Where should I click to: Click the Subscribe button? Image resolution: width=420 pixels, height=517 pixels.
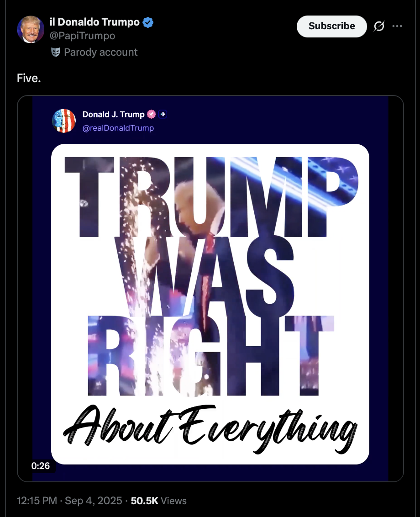pyautogui.click(x=331, y=26)
